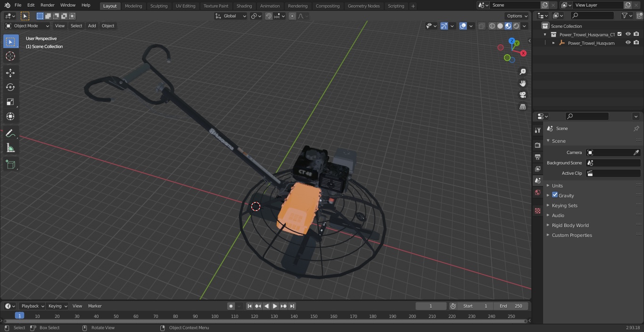Hide Power_Trowel_Husqvarn object eye icon

pyautogui.click(x=628, y=43)
